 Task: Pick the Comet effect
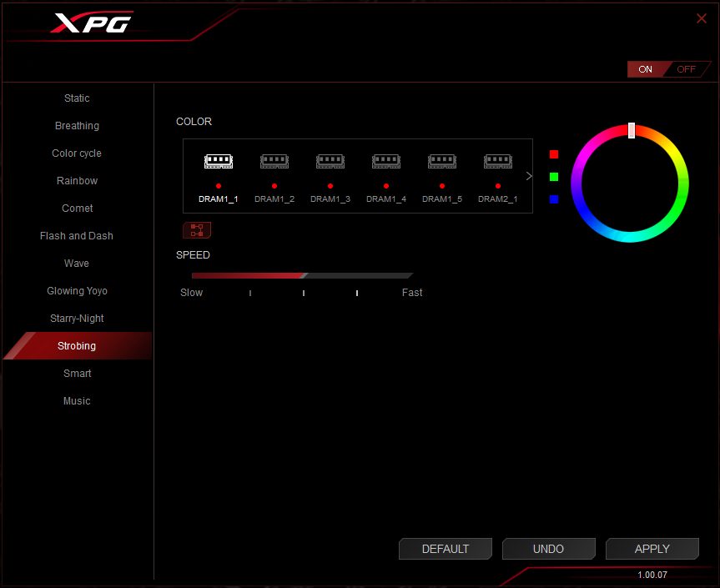(x=77, y=209)
